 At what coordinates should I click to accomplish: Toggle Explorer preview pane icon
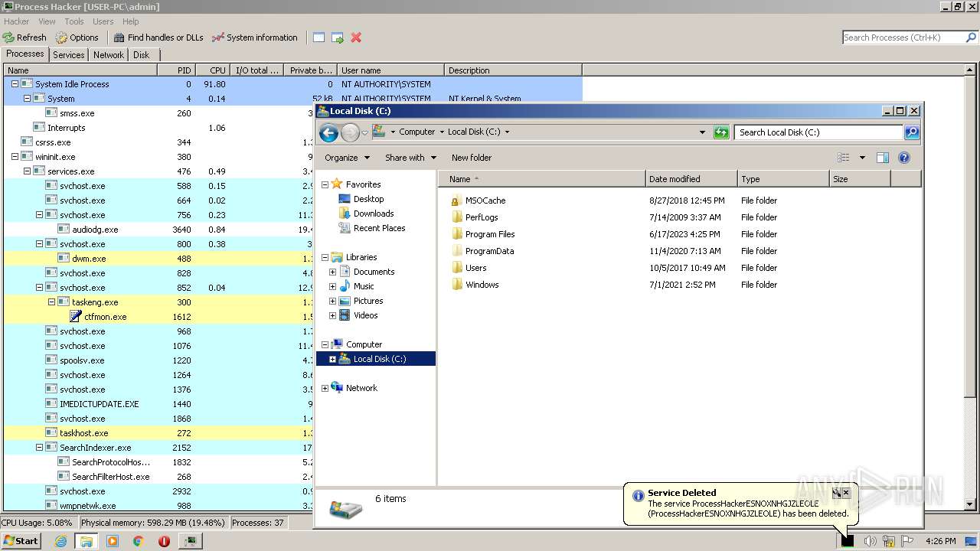(883, 158)
